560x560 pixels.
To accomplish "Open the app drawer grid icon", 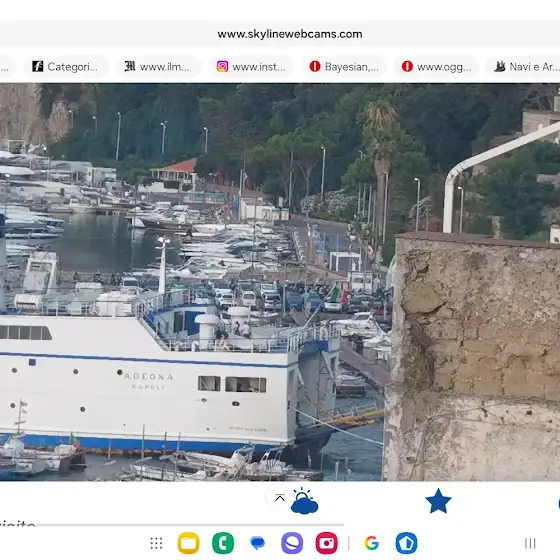I will pos(156,543).
